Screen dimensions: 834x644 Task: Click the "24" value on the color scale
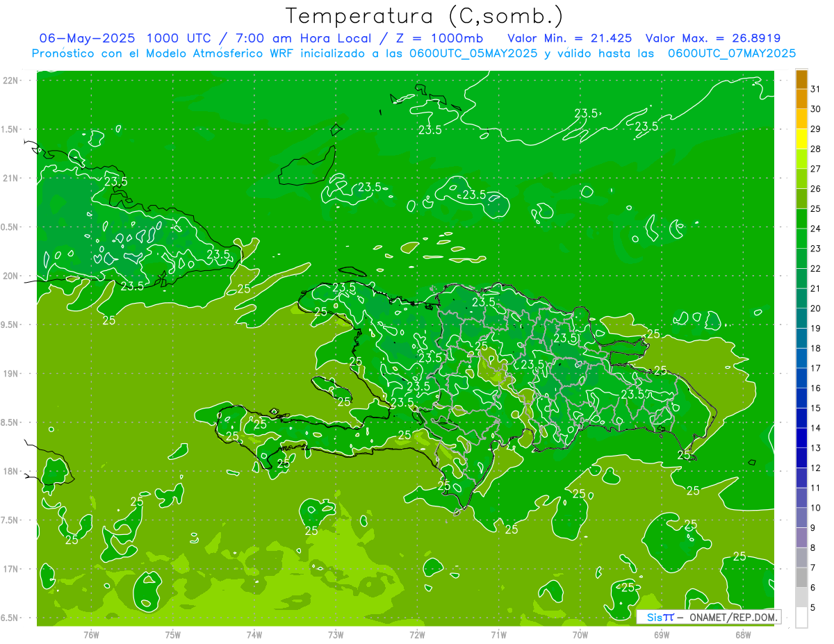815,229
